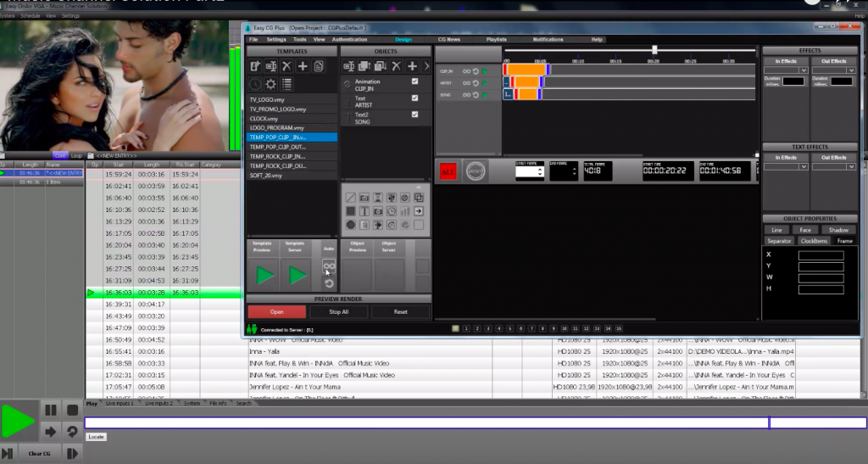This screenshot has width=868, height=464.
Task: Uncheck the Animation CLIP_IN object checkbox
Action: pyautogui.click(x=415, y=81)
